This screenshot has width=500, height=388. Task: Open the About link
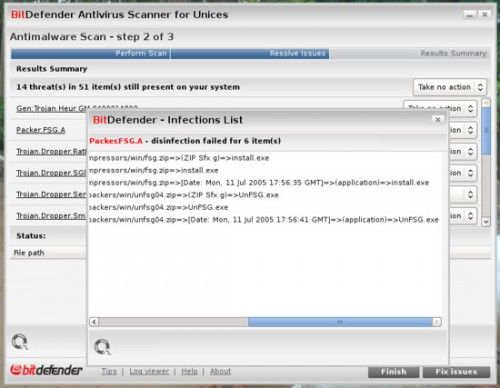[x=220, y=371]
